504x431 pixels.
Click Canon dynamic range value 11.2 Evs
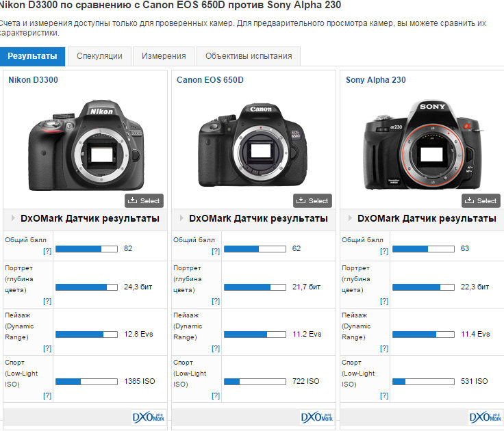click(x=307, y=334)
